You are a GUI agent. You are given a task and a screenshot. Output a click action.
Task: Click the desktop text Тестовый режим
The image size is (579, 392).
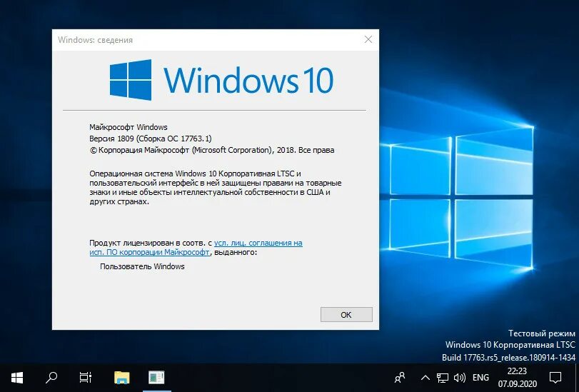542,333
